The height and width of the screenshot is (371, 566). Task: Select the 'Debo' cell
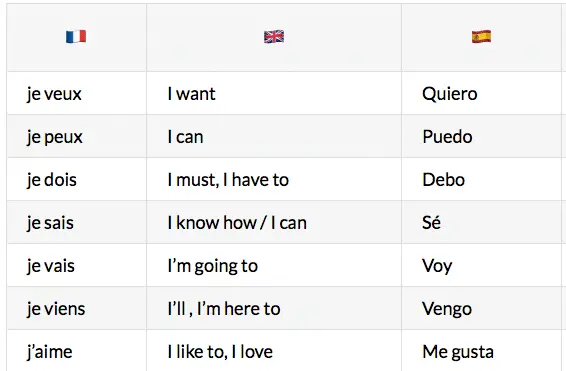pos(482,179)
